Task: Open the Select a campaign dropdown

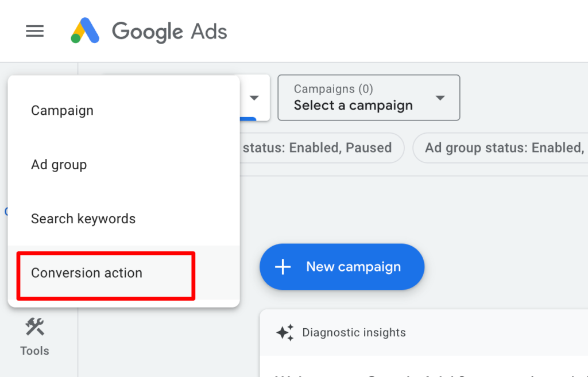Action: pos(369,98)
